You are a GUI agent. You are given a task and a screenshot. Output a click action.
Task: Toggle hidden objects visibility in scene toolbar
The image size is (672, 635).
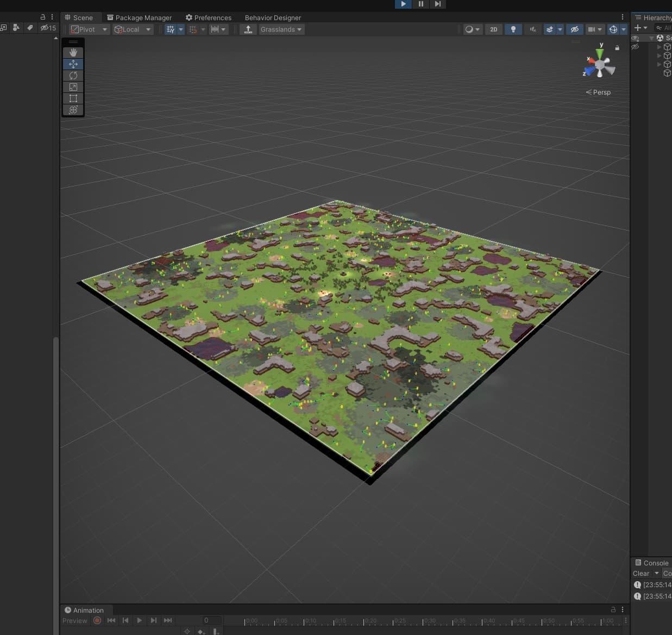pyautogui.click(x=574, y=29)
